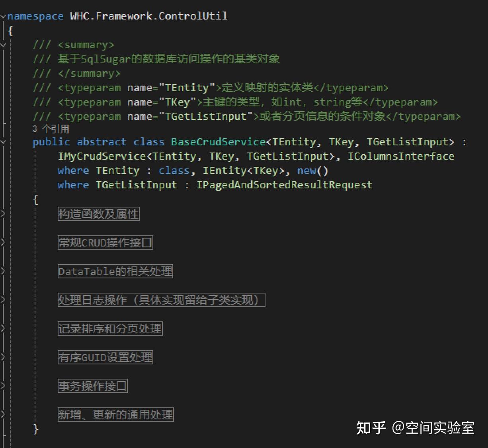488x448 pixels.
Task: Expand the DataTable的相关处理 region arrow
Action: 3,271
